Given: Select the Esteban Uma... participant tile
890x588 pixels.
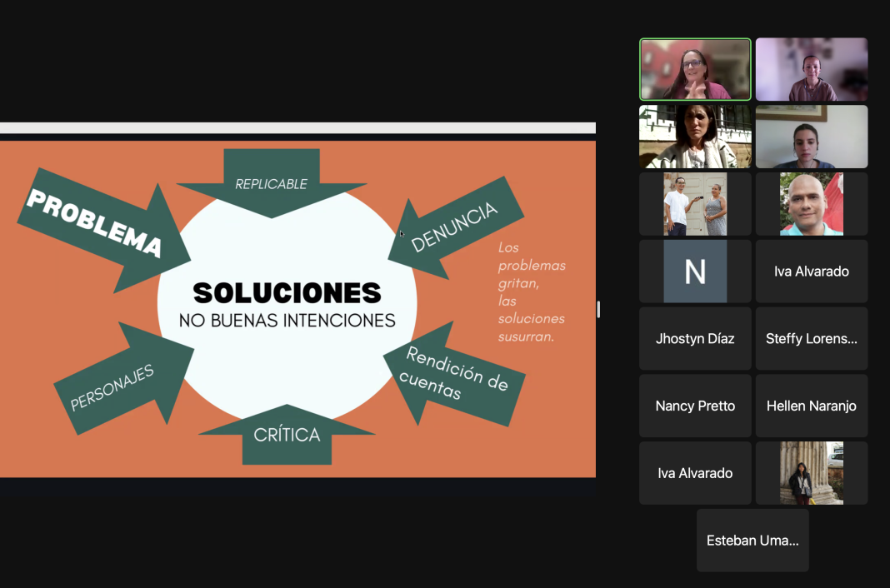Looking at the screenshot, I should [752, 541].
